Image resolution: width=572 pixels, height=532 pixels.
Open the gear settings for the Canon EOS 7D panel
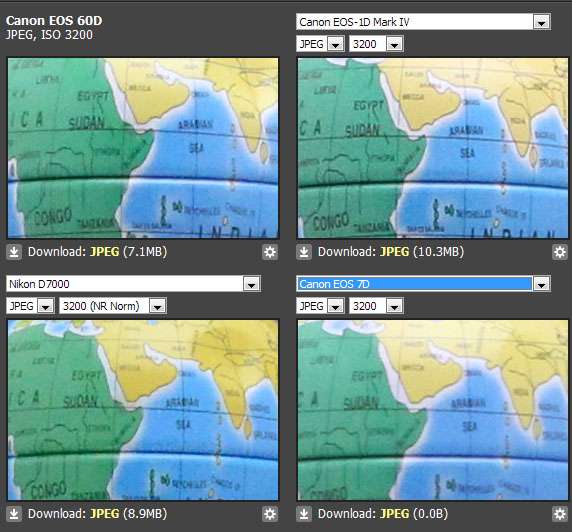pyautogui.click(x=560, y=514)
